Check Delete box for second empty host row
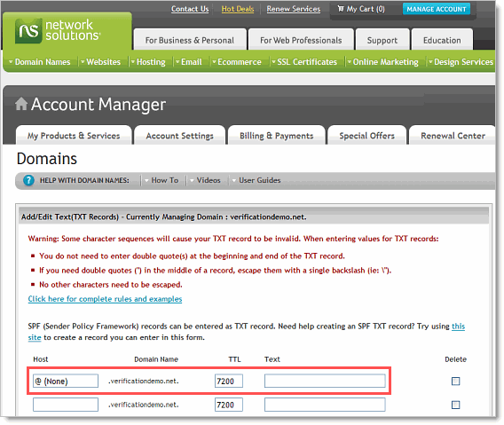 coord(455,405)
